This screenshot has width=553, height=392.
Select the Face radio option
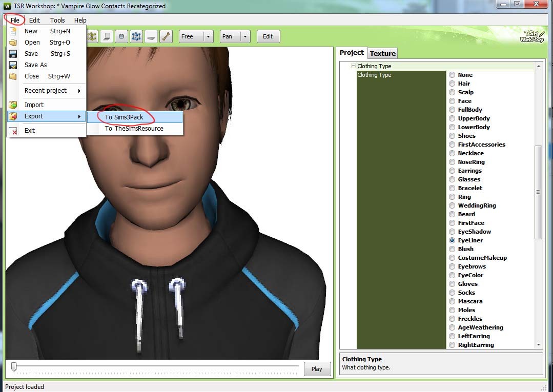tap(452, 101)
